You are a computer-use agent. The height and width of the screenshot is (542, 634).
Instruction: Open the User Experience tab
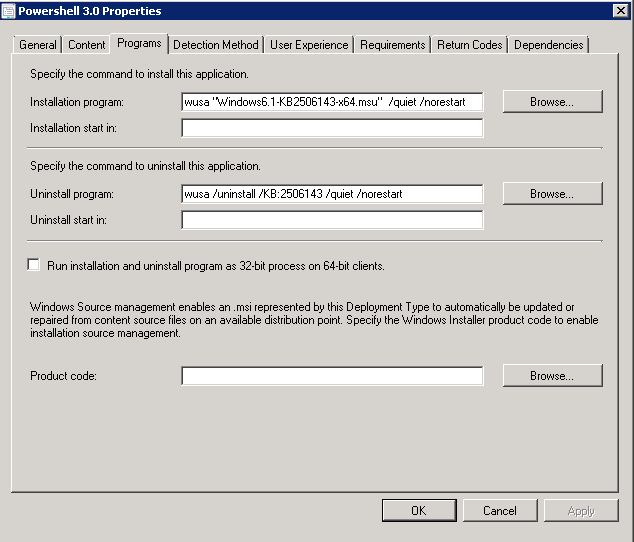point(309,45)
